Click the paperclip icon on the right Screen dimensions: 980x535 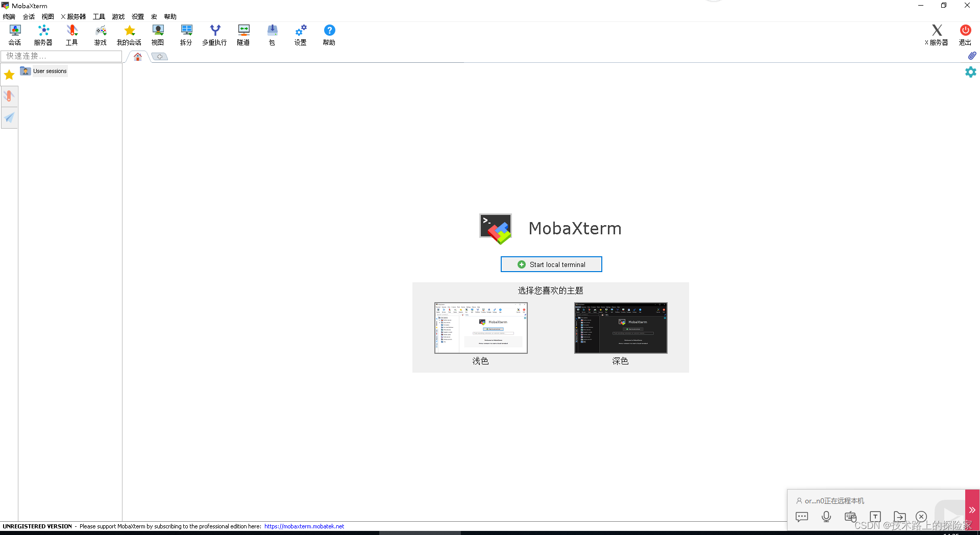(x=972, y=56)
